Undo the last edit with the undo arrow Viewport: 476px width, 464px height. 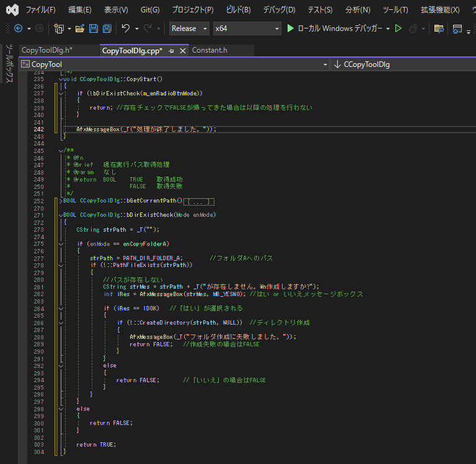[126, 28]
